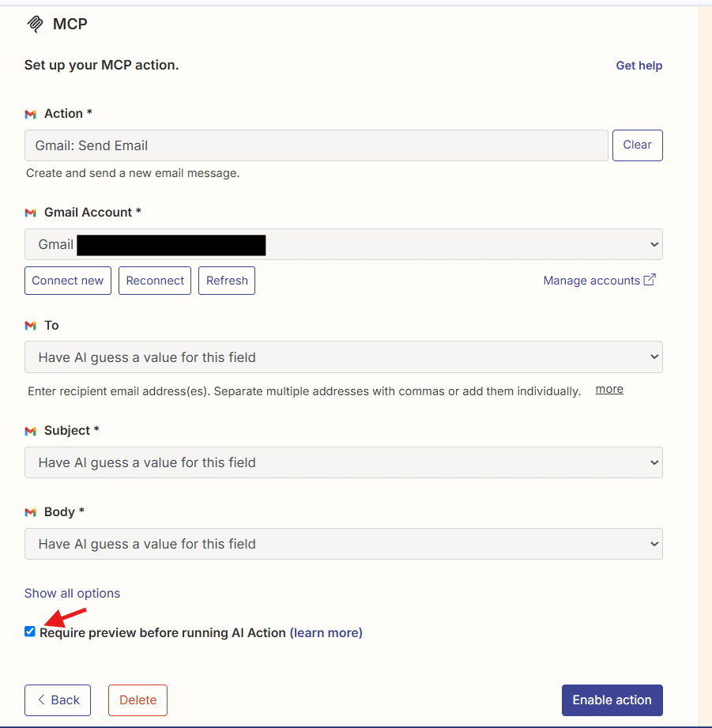Click the Gmail icon beside Gmail Account
The image size is (712, 728).
[x=31, y=213]
